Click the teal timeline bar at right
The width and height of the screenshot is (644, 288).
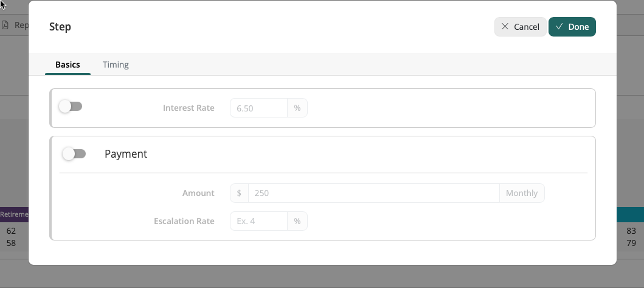tap(630, 214)
